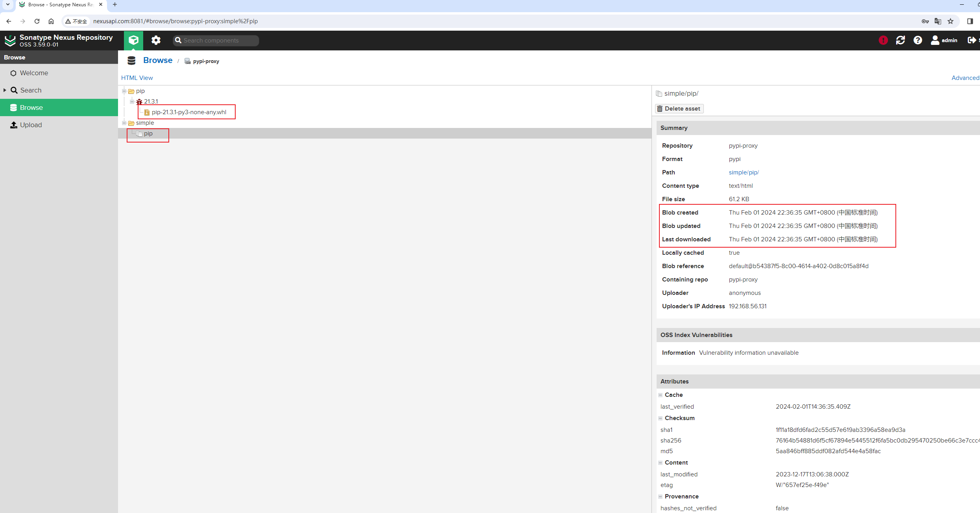
Task: Select Welcome in the sidebar
Action: click(x=59, y=73)
